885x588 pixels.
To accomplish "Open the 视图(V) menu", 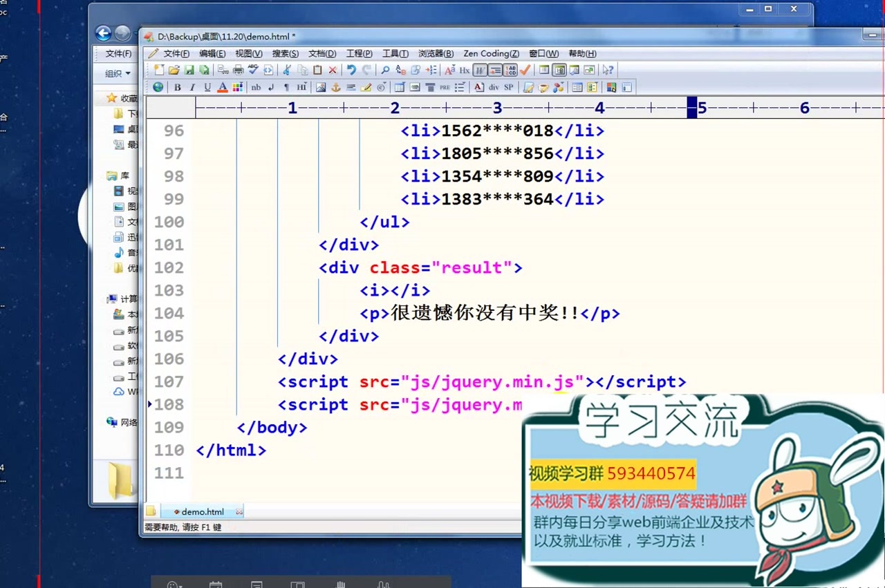I will pos(249,53).
